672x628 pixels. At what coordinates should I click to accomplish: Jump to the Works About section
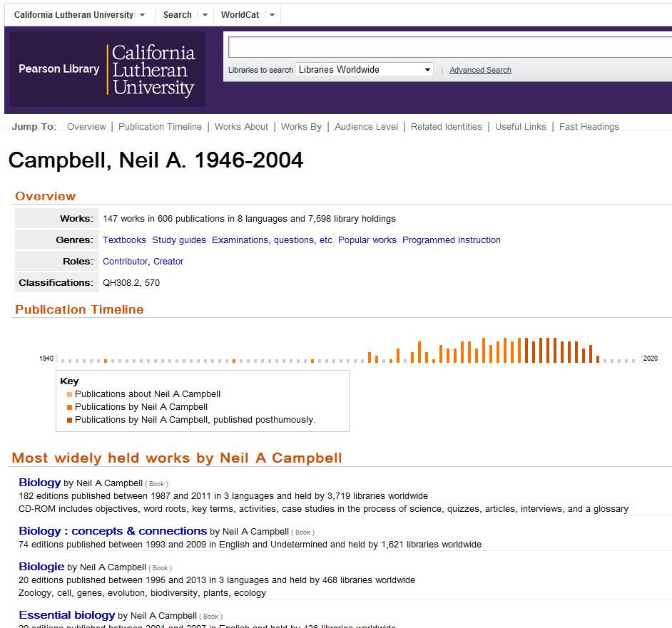(x=241, y=127)
